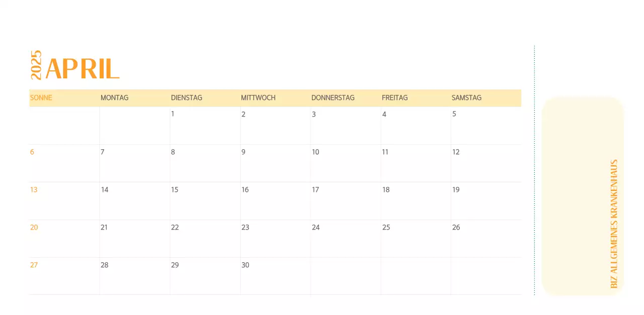Select the MONTAG column header

[114, 98]
